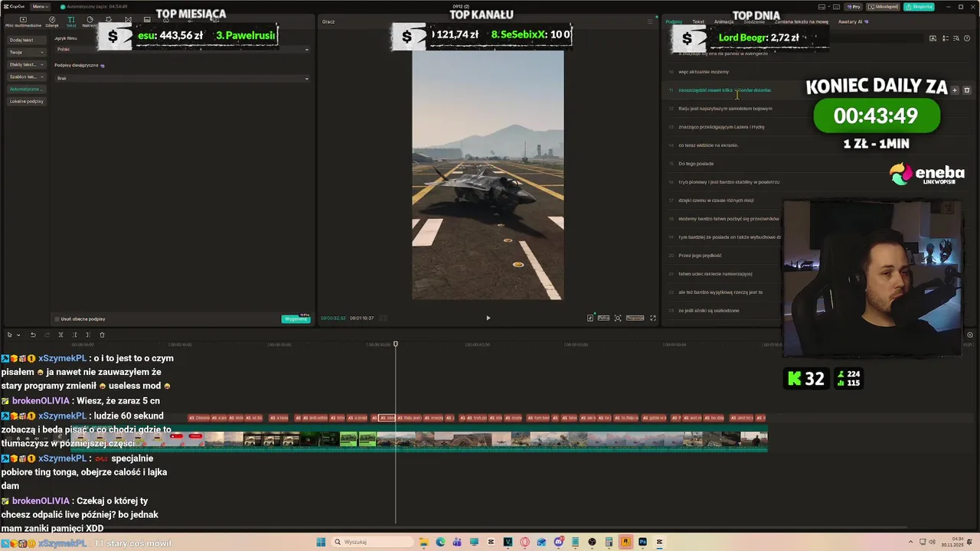Open the Podpisy dwujęzyczne dropdown set to Brak

pos(182,78)
